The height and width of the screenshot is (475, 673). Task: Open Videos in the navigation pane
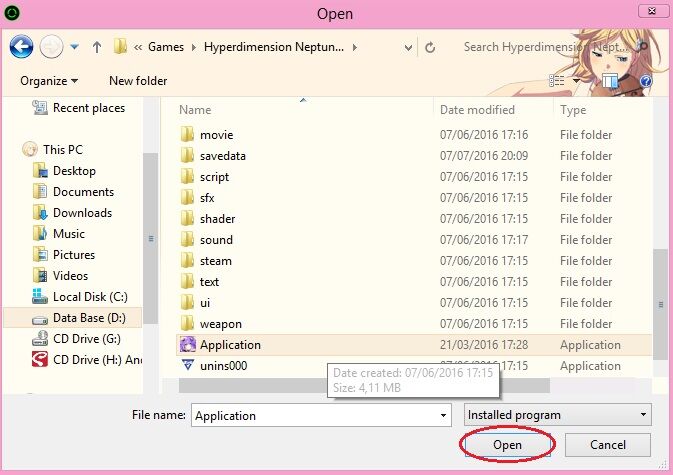pos(61,275)
